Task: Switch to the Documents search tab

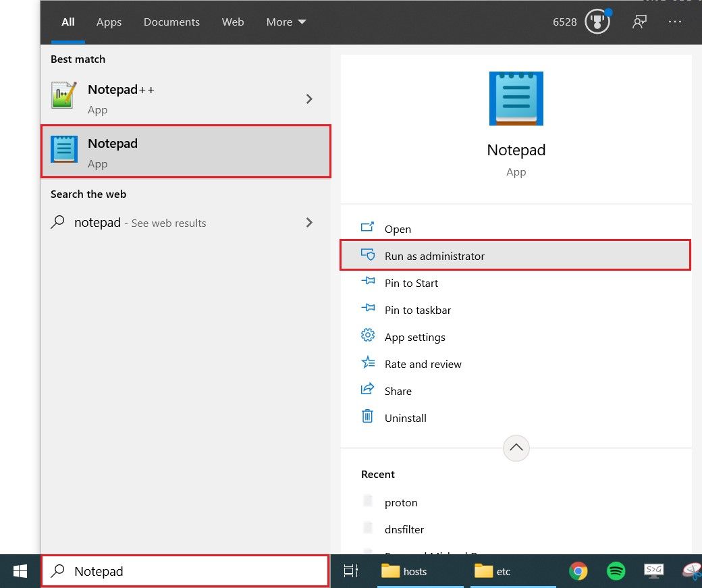Action: [x=171, y=22]
